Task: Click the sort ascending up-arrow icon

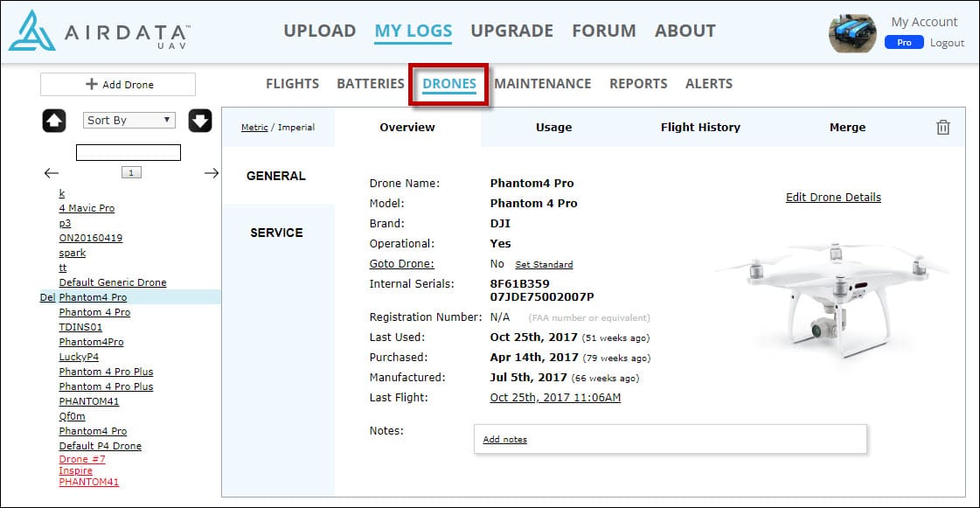Action: point(53,121)
